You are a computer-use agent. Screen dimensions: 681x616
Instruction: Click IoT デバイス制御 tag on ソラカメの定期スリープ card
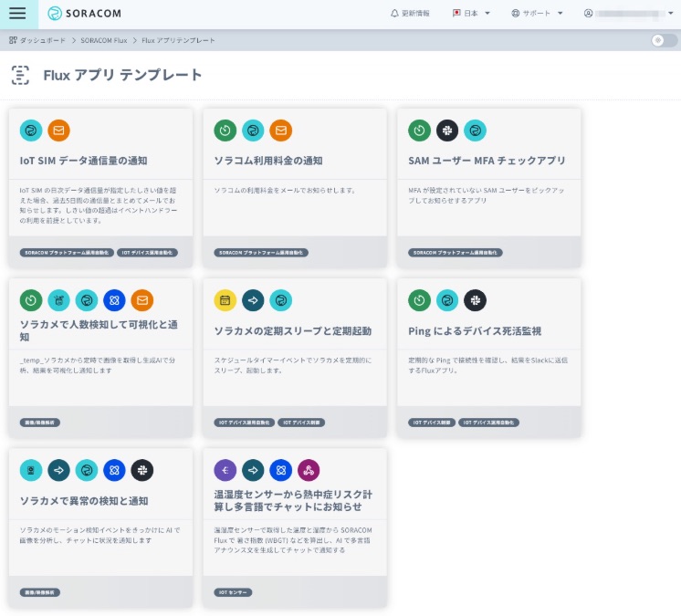click(x=301, y=423)
